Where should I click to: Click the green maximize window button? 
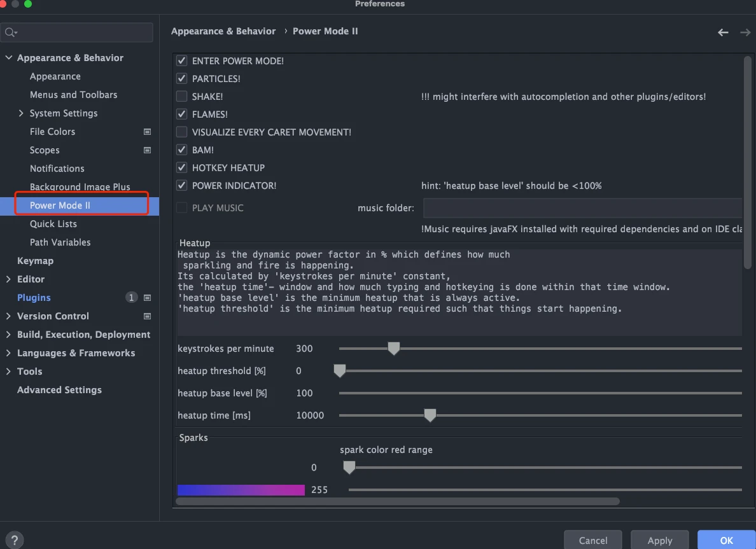[28, 4]
